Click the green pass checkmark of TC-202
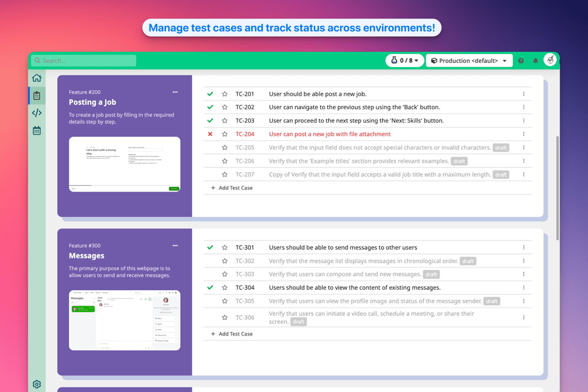The width and height of the screenshot is (588, 392). pyautogui.click(x=210, y=107)
